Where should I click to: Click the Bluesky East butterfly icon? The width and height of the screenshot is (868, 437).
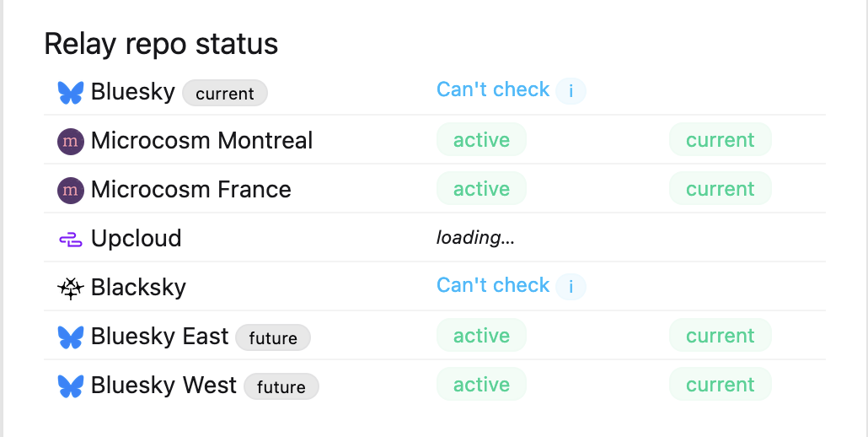coord(71,337)
